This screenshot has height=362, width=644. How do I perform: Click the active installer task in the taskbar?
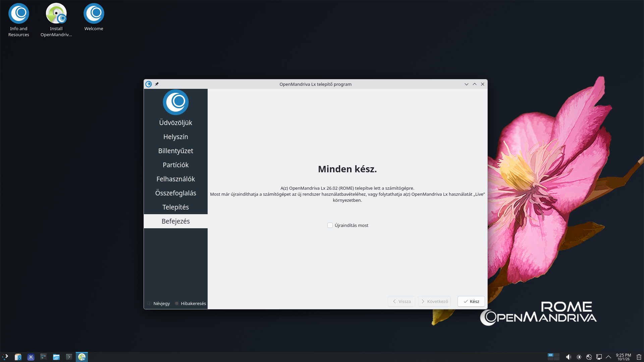click(x=82, y=357)
